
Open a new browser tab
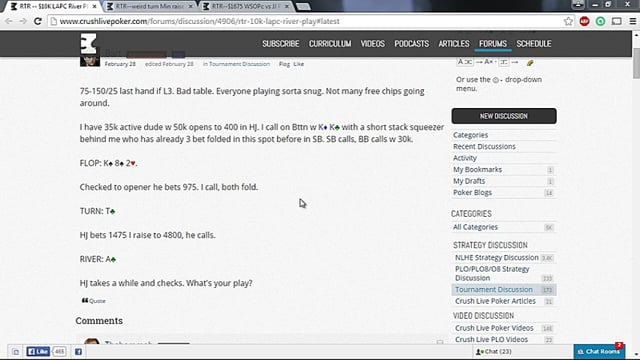[x=303, y=6]
